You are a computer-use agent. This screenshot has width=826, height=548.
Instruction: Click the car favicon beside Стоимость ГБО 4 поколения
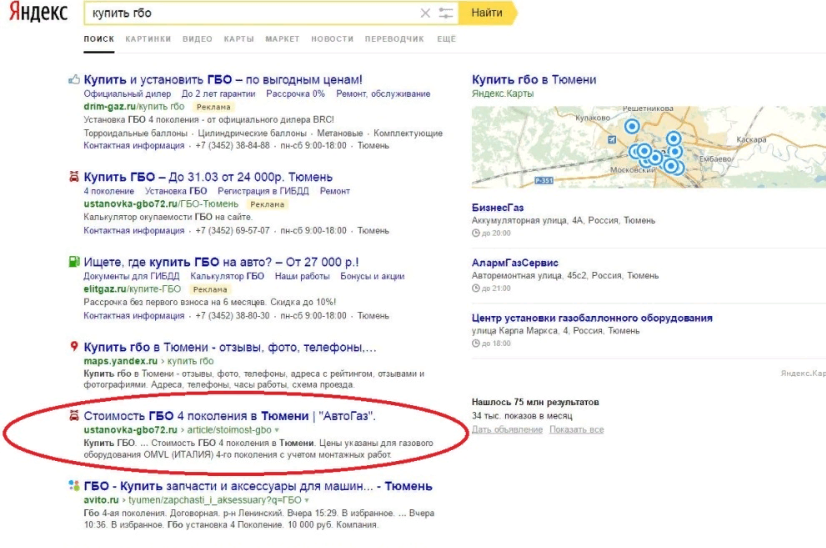(74, 416)
